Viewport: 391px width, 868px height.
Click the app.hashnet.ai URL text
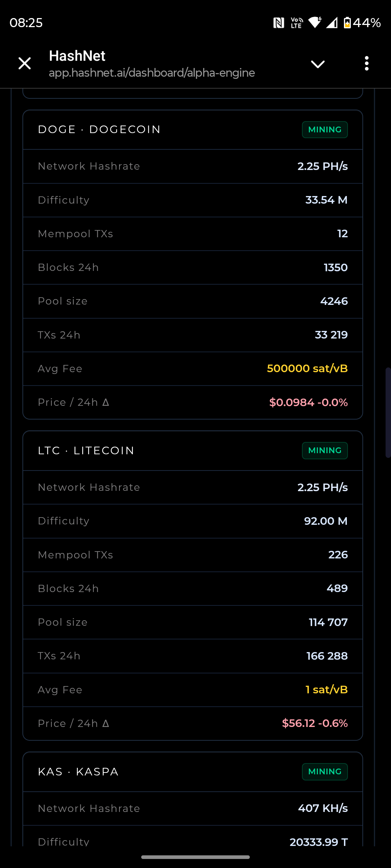[x=152, y=73]
